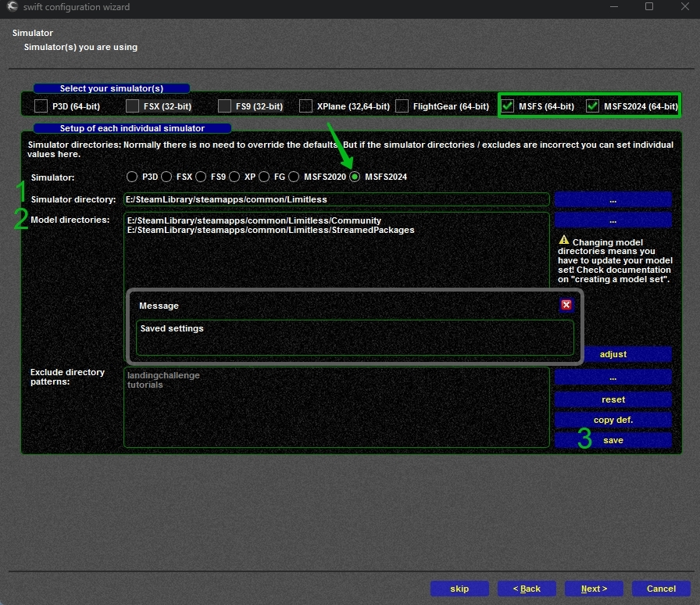Tick the FSX (32-bit) simulator checkbox
Viewport: 700px width, 605px height.
pos(133,106)
